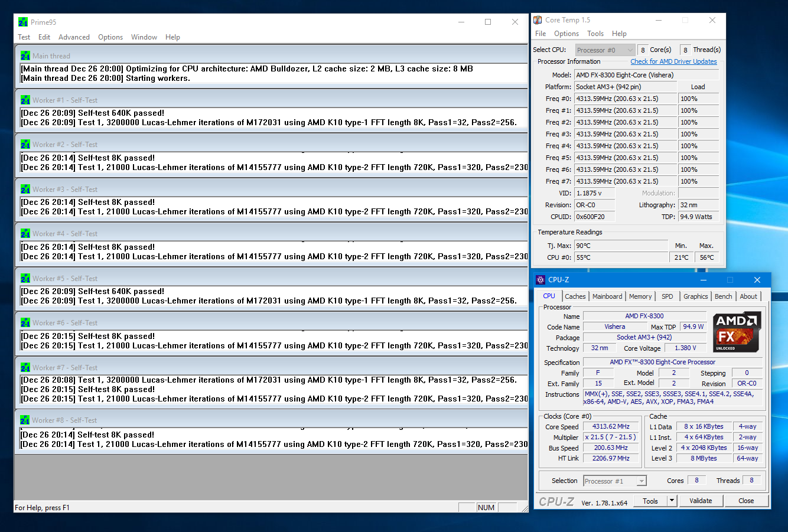Click the VID 1.1875 v value
This screenshot has width=788, height=532.
594,193
